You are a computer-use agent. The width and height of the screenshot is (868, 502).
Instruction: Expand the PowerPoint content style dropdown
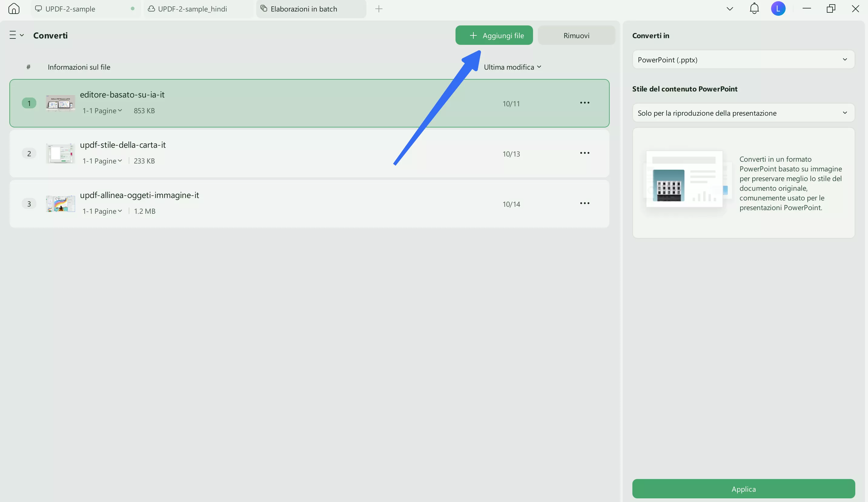[743, 113]
